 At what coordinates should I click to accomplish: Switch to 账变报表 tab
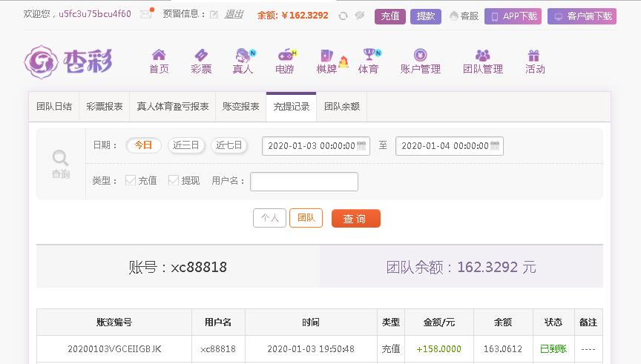point(241,107)
